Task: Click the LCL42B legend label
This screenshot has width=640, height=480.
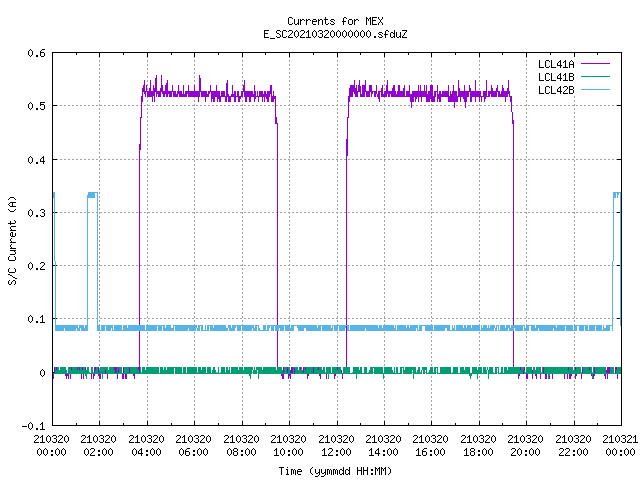Action: pos(556,90)
